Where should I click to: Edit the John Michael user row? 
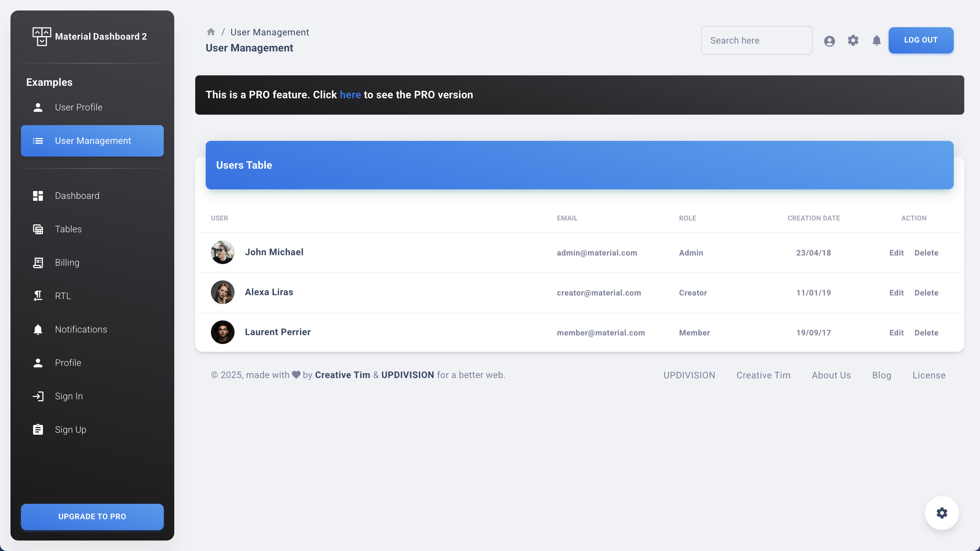pos(896,253)
